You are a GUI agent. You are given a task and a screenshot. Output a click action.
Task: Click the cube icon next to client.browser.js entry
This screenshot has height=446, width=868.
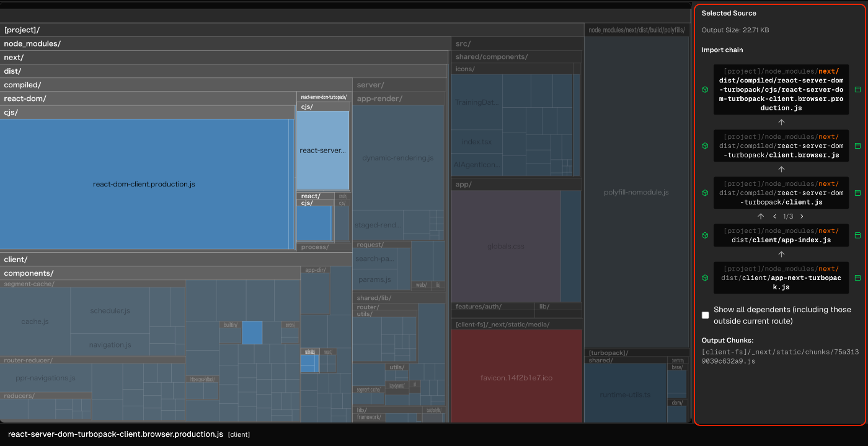[705, 146]
